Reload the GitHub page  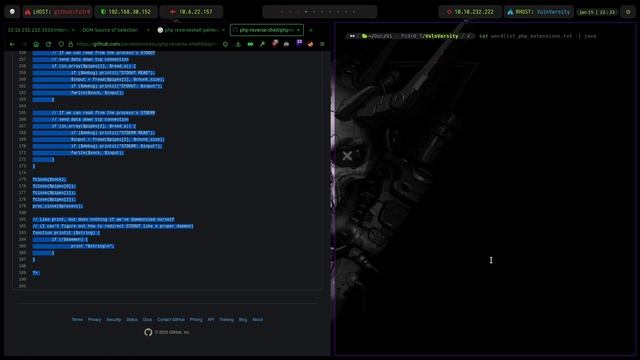point(49,44)
